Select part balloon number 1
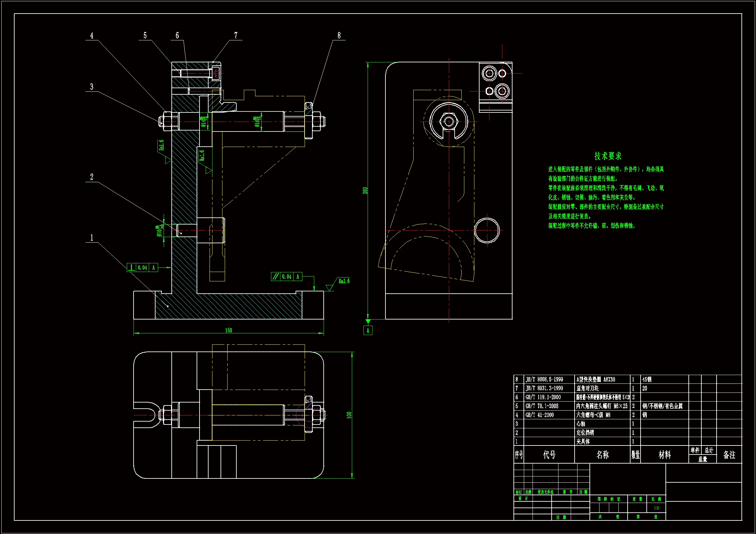This screenshot has width=756, height=534. [92, 237]
